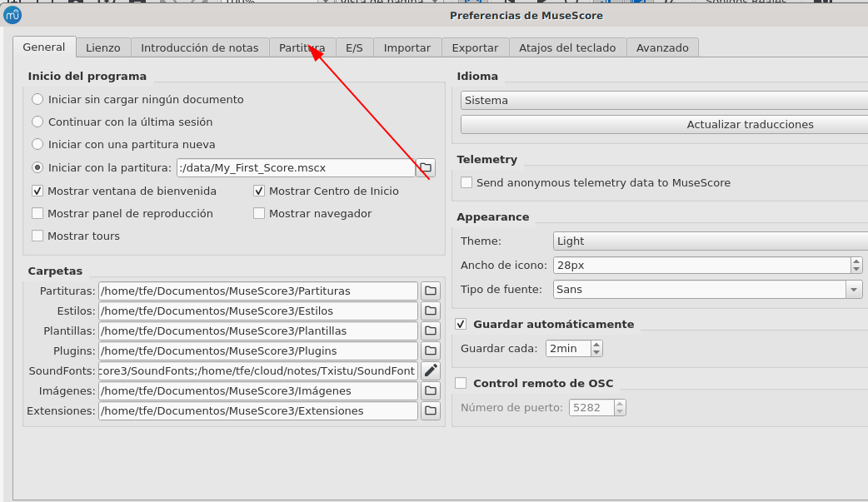The image size is (868, 502).
Task: Click the Plantillas folder path field
Action: click(258, 331)
